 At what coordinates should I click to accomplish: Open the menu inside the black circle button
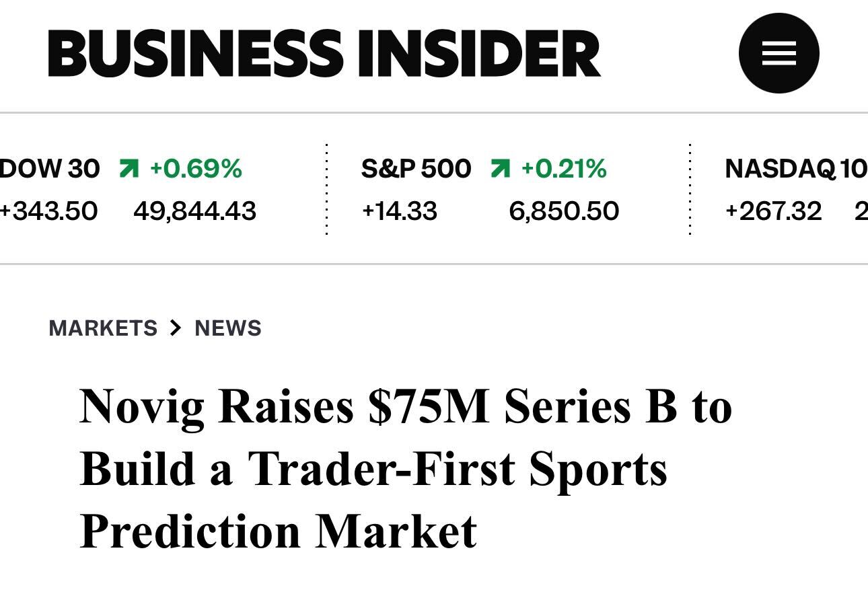coord(779,52)
